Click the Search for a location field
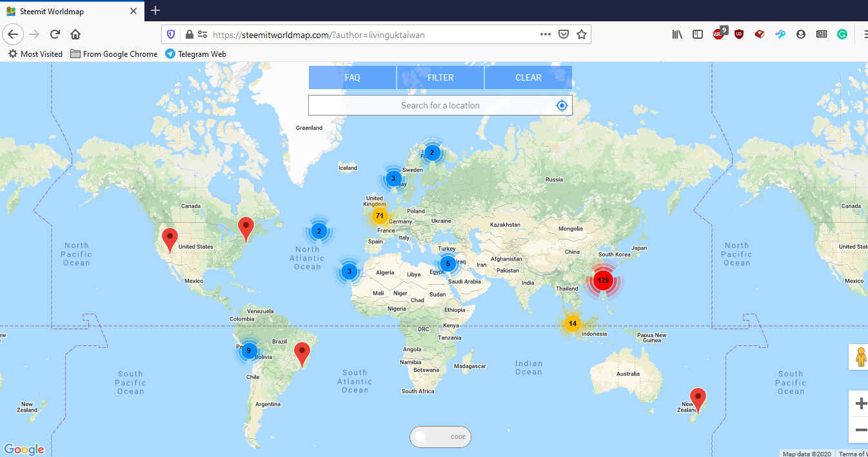The image size is (868, 457). (x=432, y=105)
